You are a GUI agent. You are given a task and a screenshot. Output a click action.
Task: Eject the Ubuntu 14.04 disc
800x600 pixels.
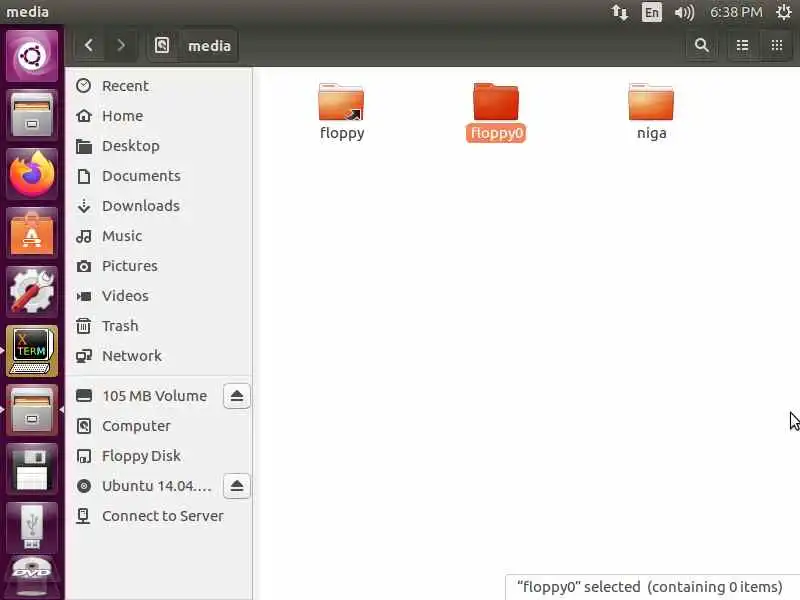click(237, 486)
